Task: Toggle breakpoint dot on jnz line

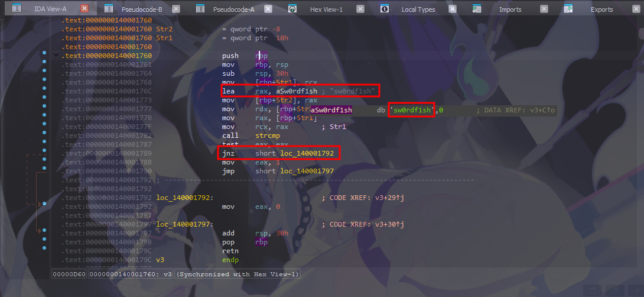Action: coord(44,151)
